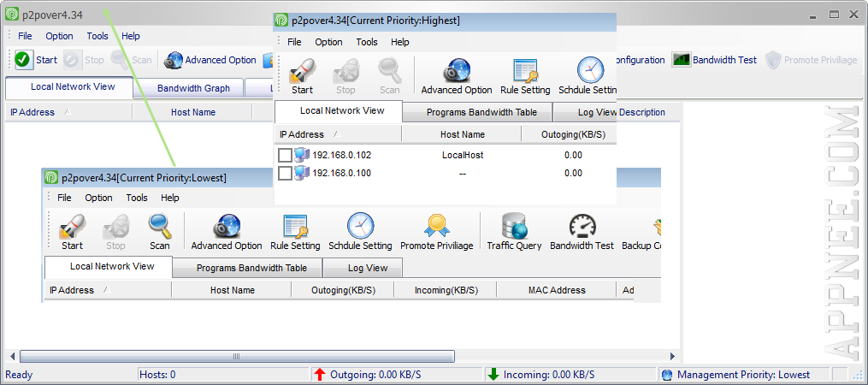Open Option menu in Lowest priority window
This screenshot has height=385, width=868.
(x=98, y=198)
